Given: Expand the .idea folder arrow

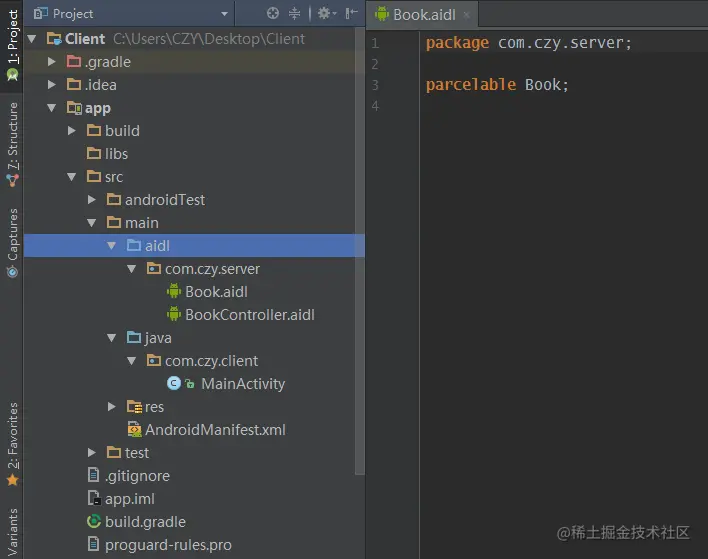Looking at the screenshot, I should pyautogui.click(x=52, y=84).
